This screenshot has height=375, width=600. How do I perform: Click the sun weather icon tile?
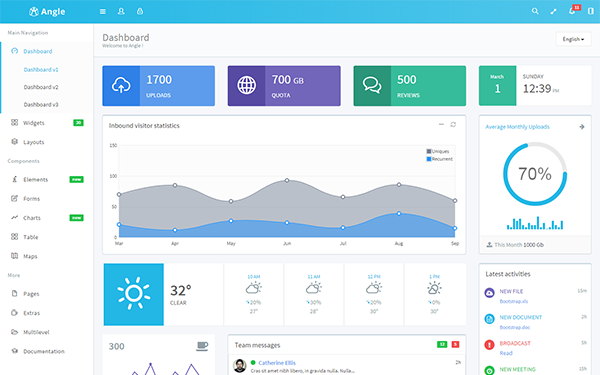click(134, 294)
